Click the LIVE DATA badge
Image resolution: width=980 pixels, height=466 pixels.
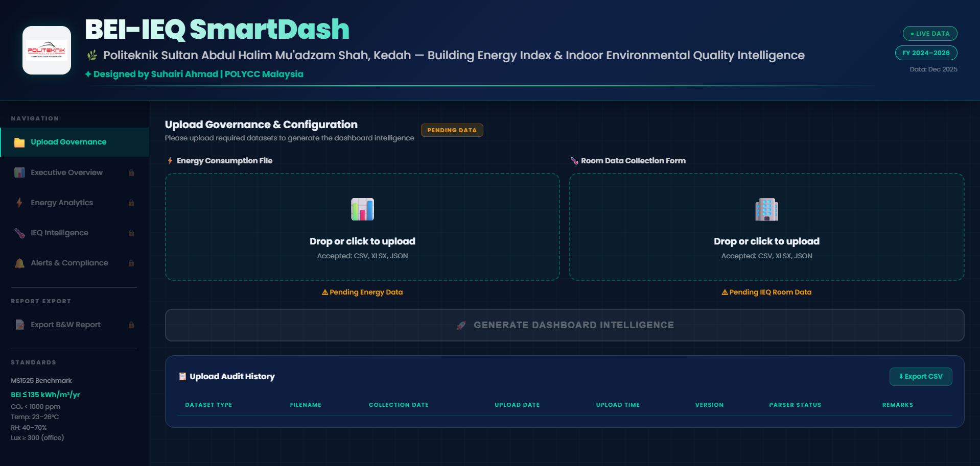pyautogui.click(x=930, y=34)
